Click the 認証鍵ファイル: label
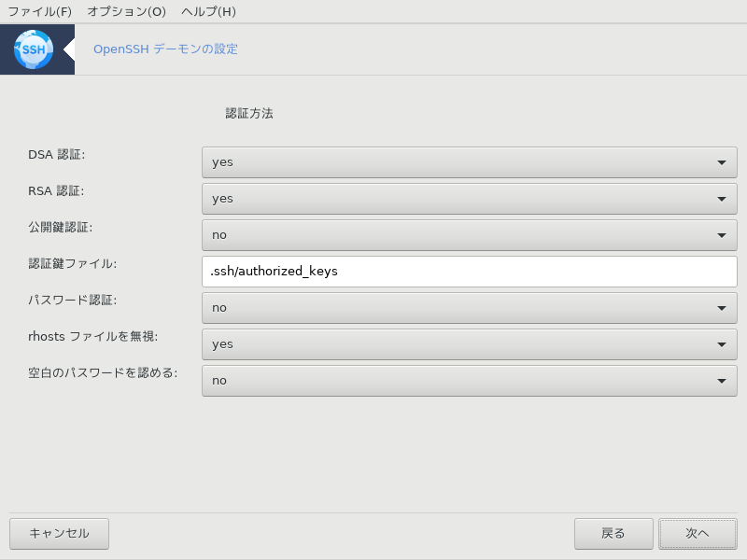 [x=73, y=263]
